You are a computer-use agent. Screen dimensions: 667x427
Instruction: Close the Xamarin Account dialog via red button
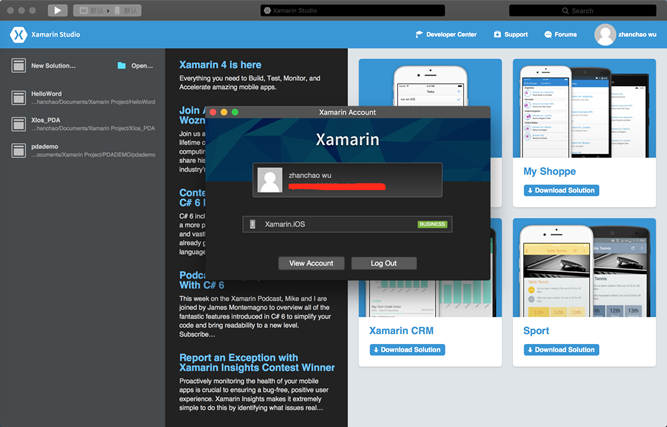(x=213, y=112)
